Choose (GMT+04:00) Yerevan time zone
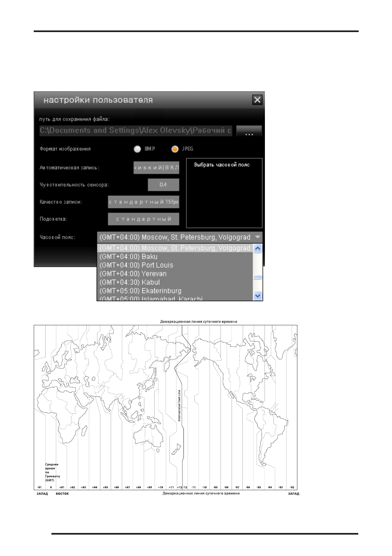Viewport: 392px width, 556px height. pyautogui.click(x=175, y=274)
